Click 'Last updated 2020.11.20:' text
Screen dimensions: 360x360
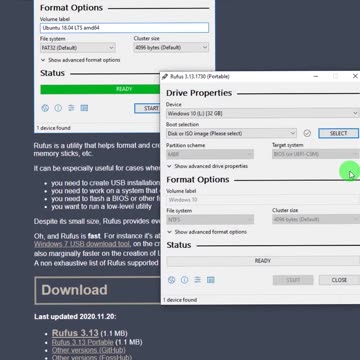coord(75,317)
